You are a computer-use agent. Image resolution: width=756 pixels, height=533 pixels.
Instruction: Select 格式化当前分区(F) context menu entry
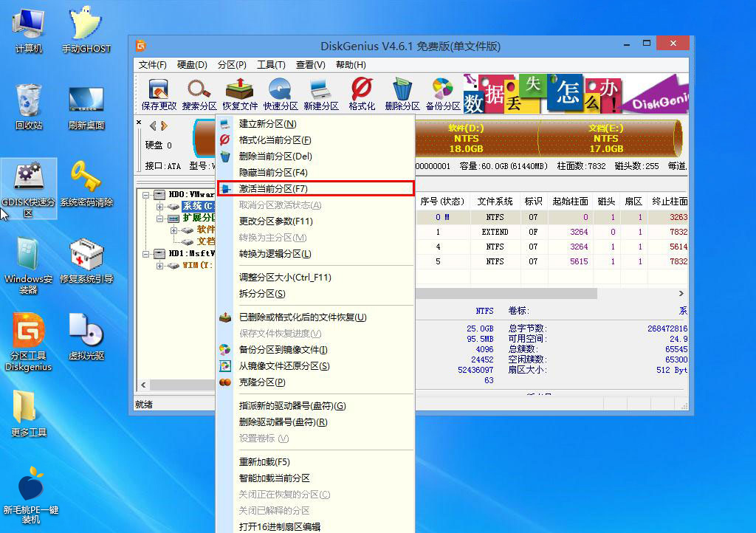pyautogui.click(x=316, y=140)
